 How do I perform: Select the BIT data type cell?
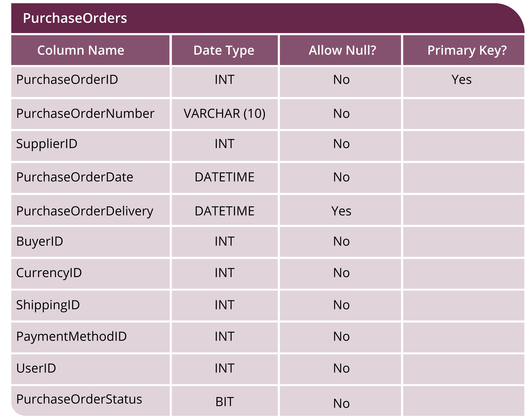click(225, 401)
